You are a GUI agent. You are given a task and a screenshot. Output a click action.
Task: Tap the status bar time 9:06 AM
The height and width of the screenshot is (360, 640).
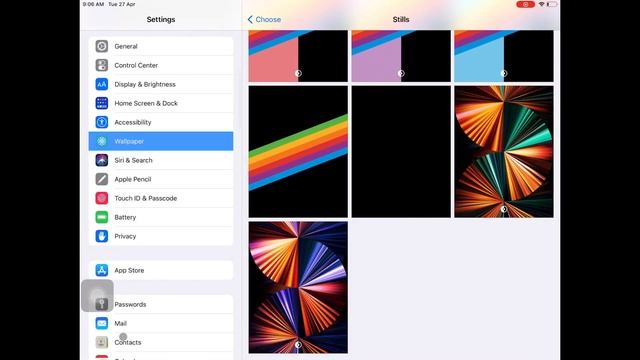point(93,4)
